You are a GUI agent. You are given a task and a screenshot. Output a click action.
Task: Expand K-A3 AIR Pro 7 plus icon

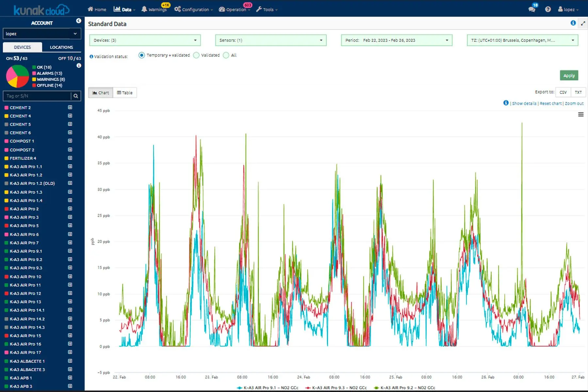coord(70,242)
